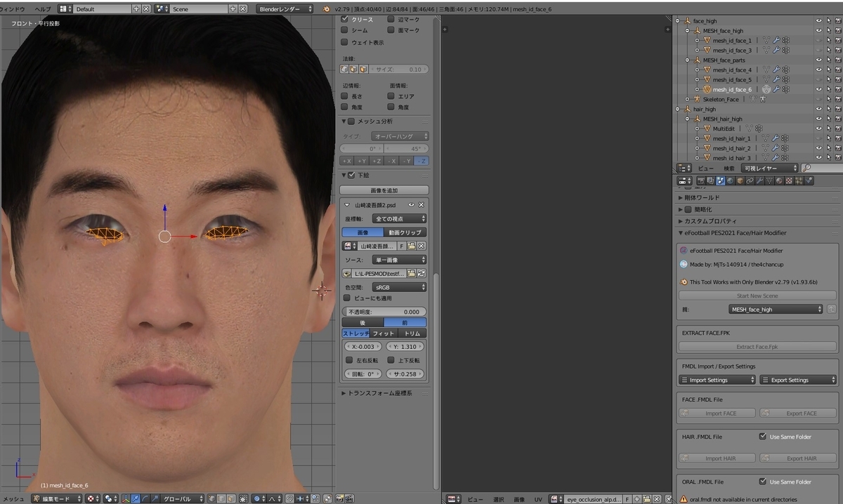Open the 選択 menu in the image editor
843x504 pixels.
(x=498, y=499)
